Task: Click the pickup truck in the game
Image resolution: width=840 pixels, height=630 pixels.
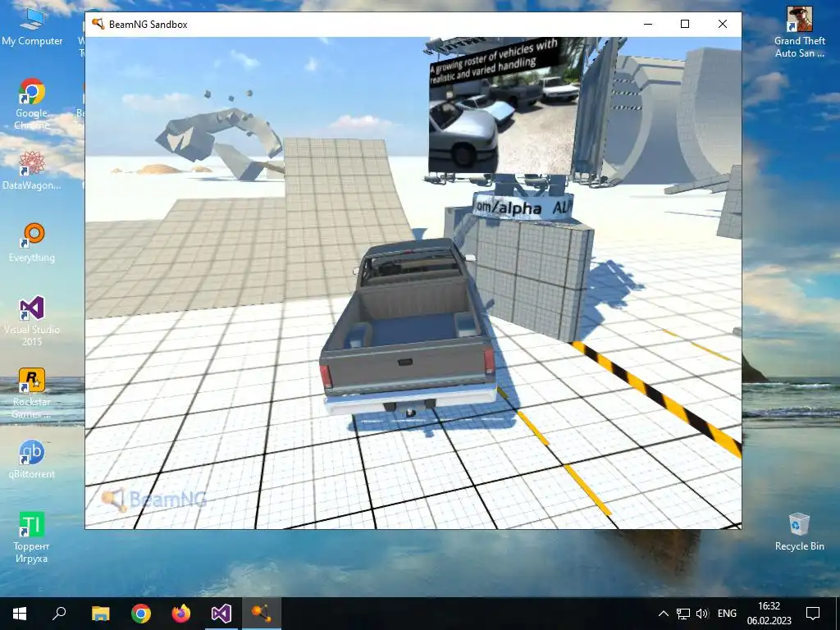Action: click(409, 328)
